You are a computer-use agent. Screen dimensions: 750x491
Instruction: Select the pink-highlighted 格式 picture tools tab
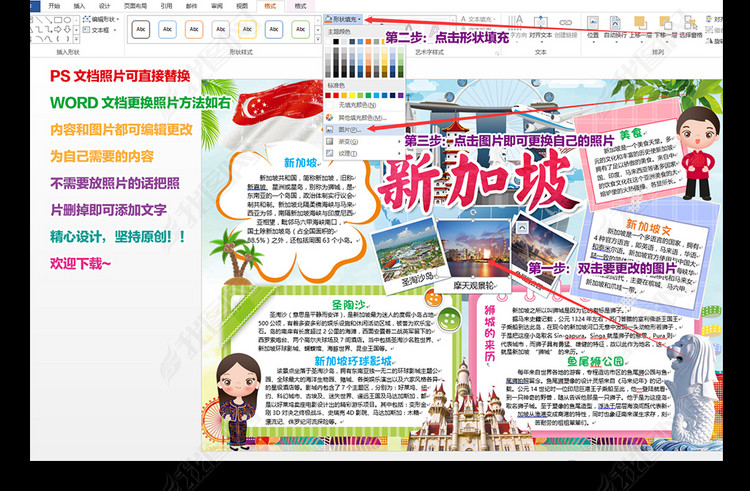click(300, 6)
